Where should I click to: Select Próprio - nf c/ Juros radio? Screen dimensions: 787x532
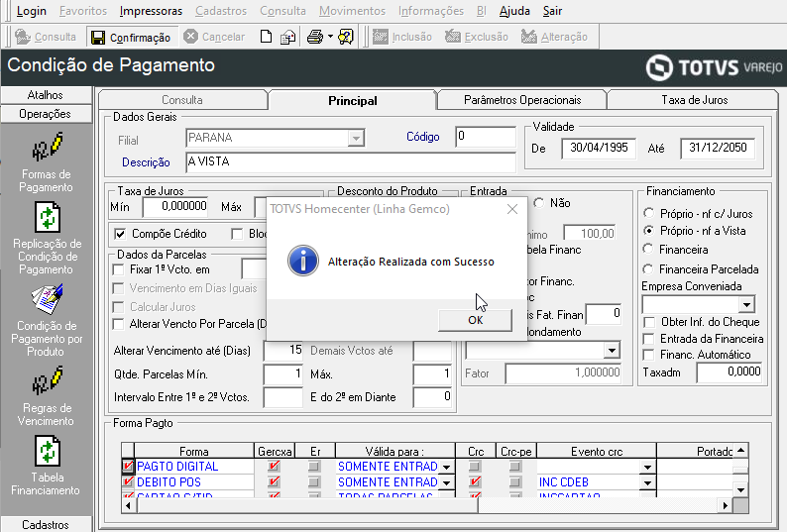649,213
